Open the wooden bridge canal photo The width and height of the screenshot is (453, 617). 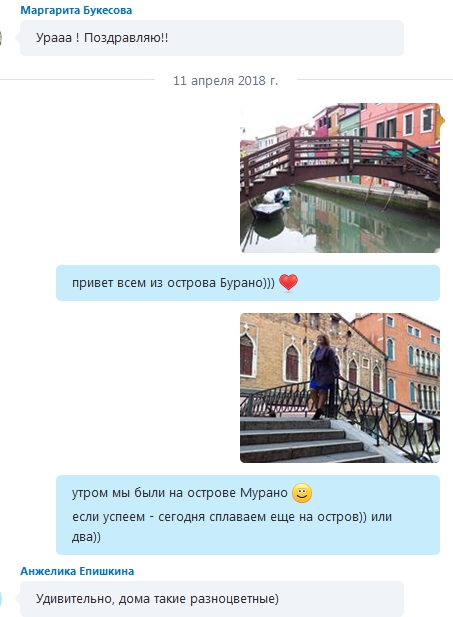[x=340, y=177]
